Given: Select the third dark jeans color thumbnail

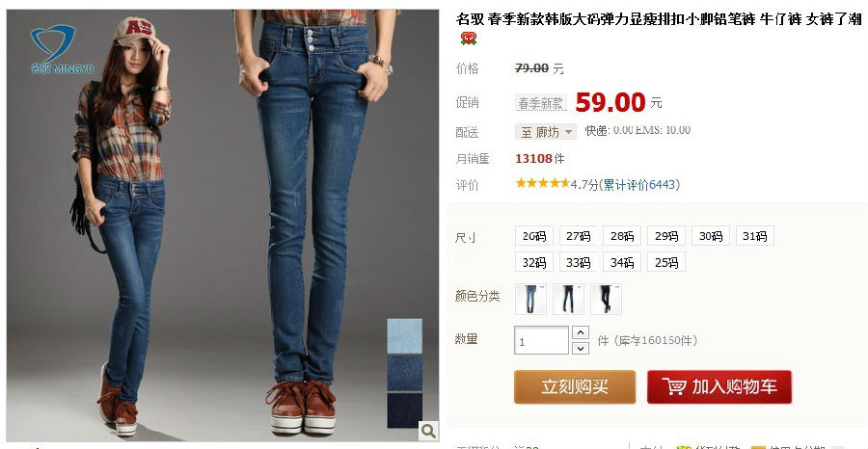Looking at the screenshot, I should point(606,299).
